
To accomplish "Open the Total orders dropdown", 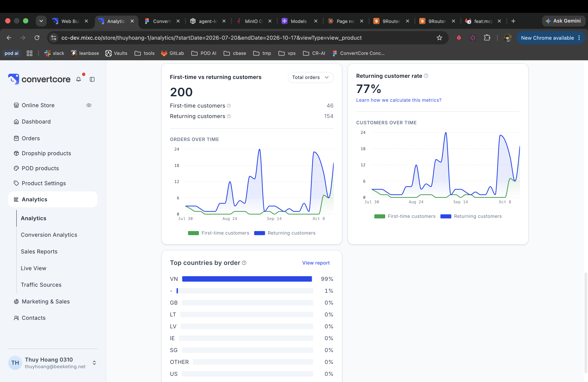I will point(311,77).
